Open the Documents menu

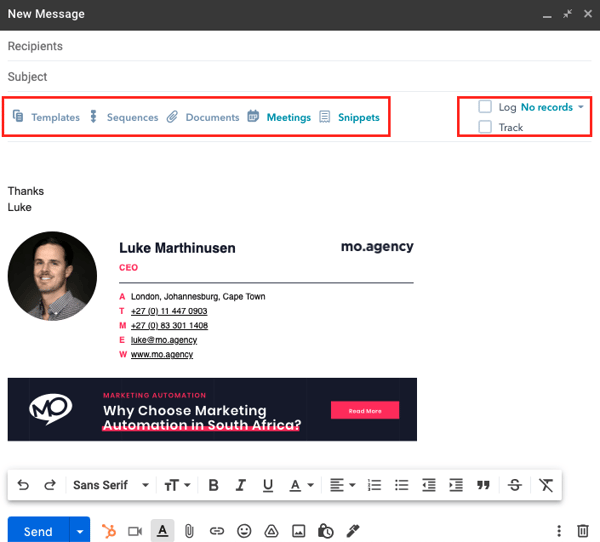203,117
